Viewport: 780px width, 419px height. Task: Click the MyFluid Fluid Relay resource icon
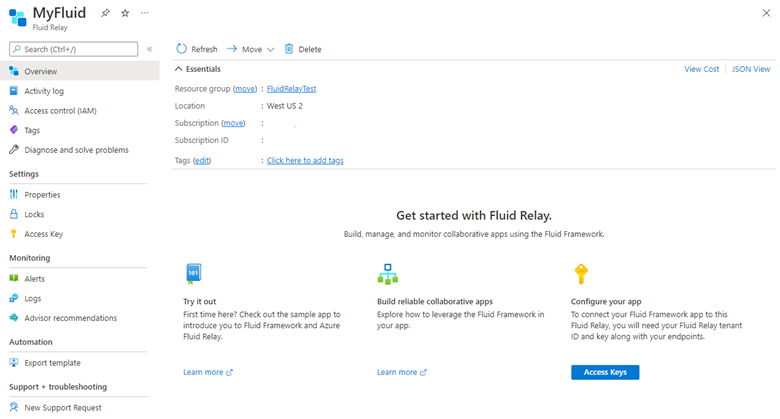pyautogui.click(x=17, y=17)
